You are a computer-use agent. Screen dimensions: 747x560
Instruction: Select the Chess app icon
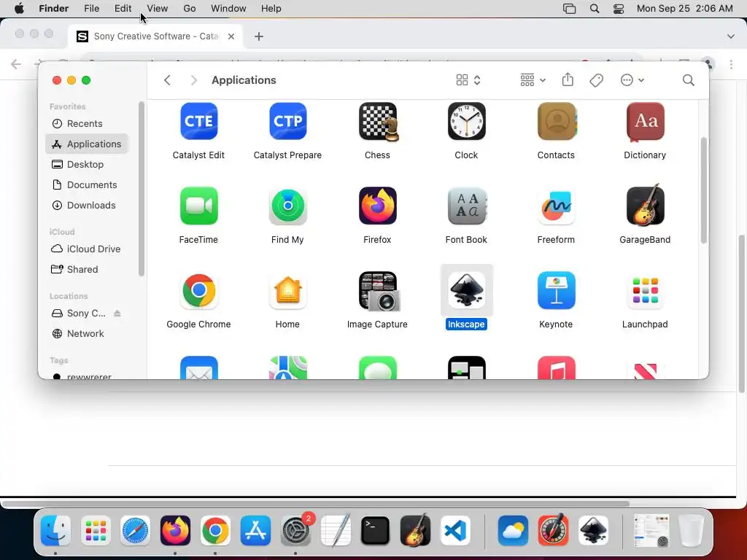pos(379,122)
